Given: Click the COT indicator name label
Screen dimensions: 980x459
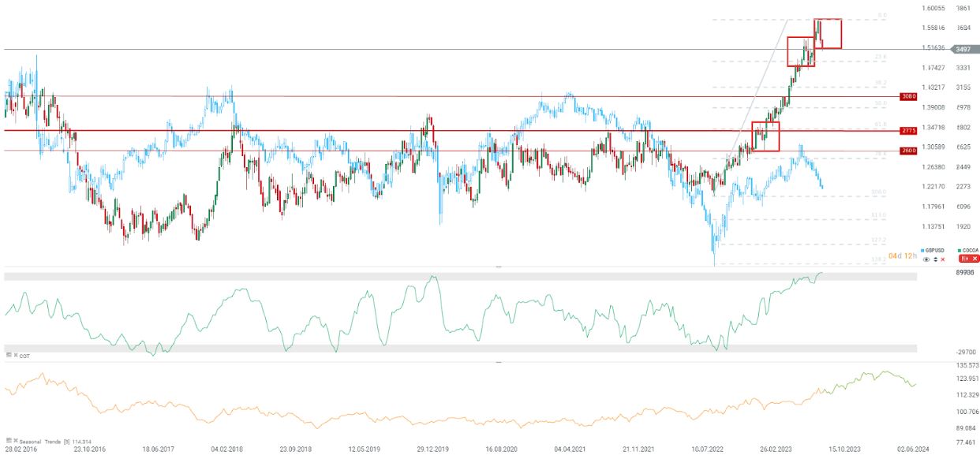Looking at the screenshot, I should point(24,356).
